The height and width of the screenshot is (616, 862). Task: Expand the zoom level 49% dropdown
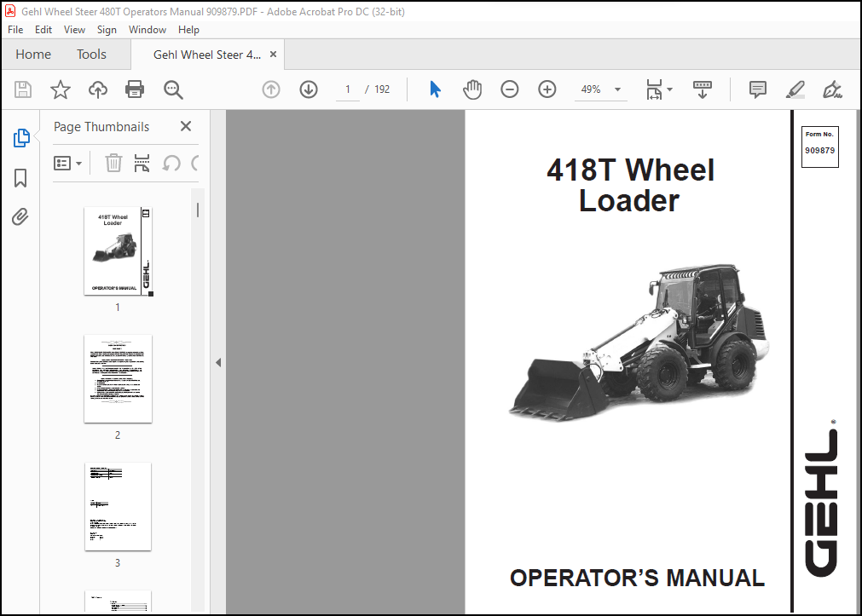point(618,89)
